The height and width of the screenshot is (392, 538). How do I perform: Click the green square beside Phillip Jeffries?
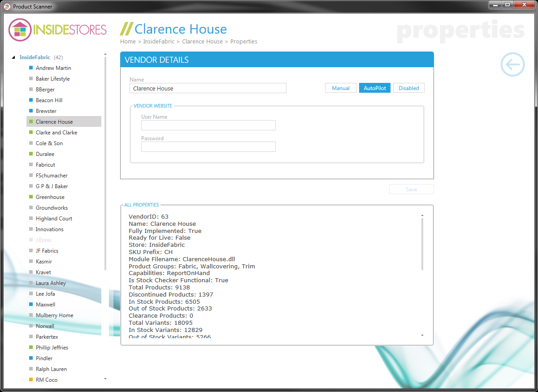click(31, 348)
